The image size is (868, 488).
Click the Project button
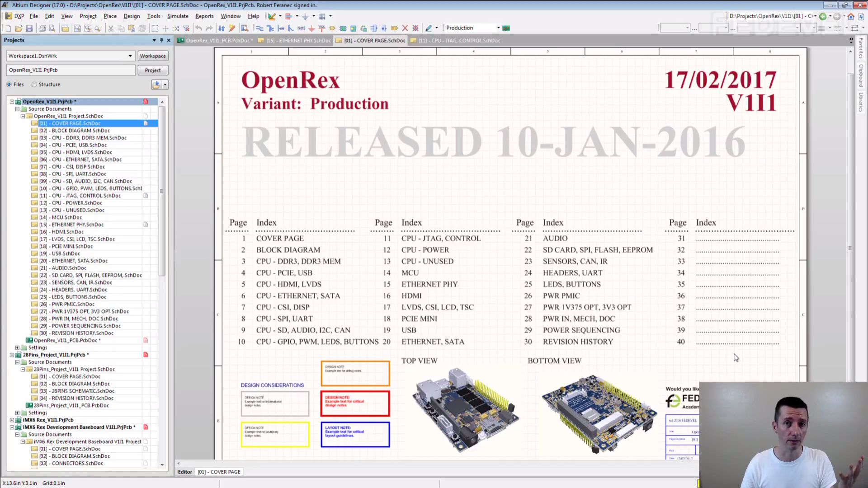(x=153, y=70)
